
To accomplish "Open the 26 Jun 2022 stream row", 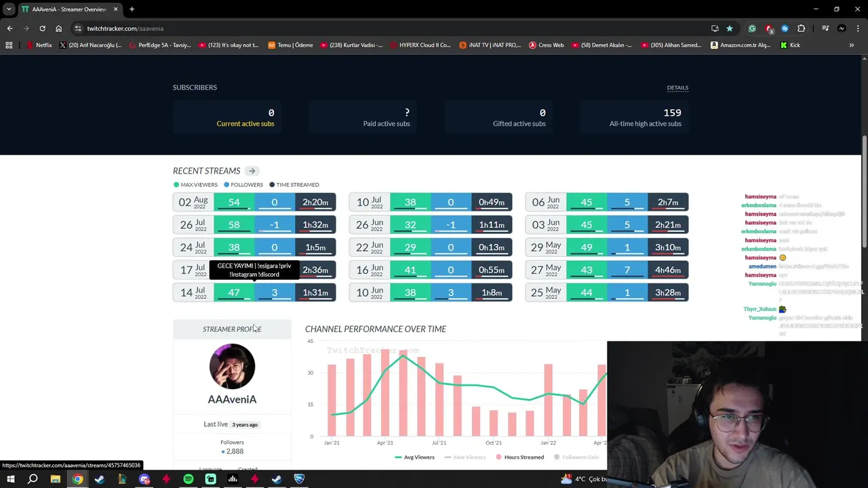I will tap(431, 224).
